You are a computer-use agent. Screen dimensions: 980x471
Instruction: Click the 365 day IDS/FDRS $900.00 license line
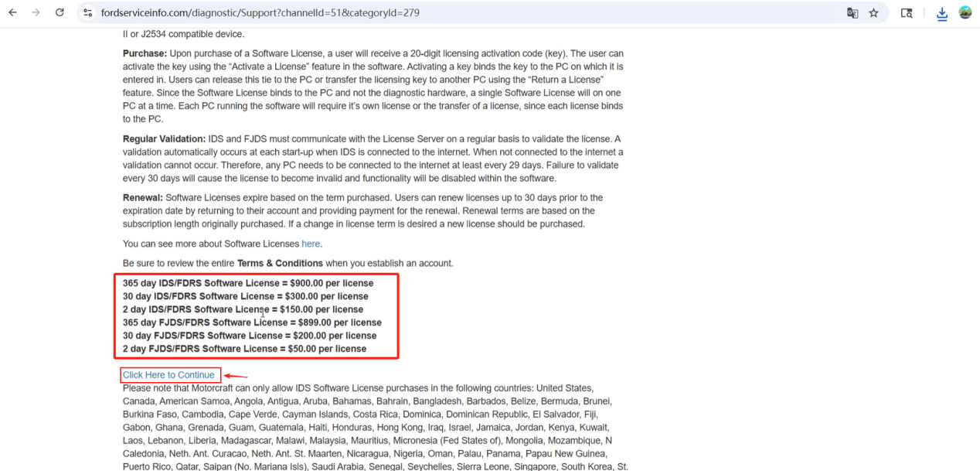pyautogui.click(x=247, y=283)
